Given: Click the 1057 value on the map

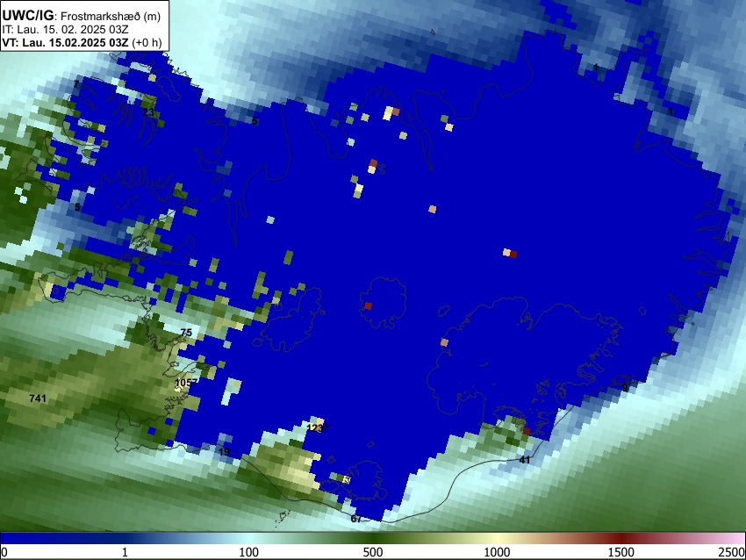Looking at the screenshot, I should tap(186, 383).
